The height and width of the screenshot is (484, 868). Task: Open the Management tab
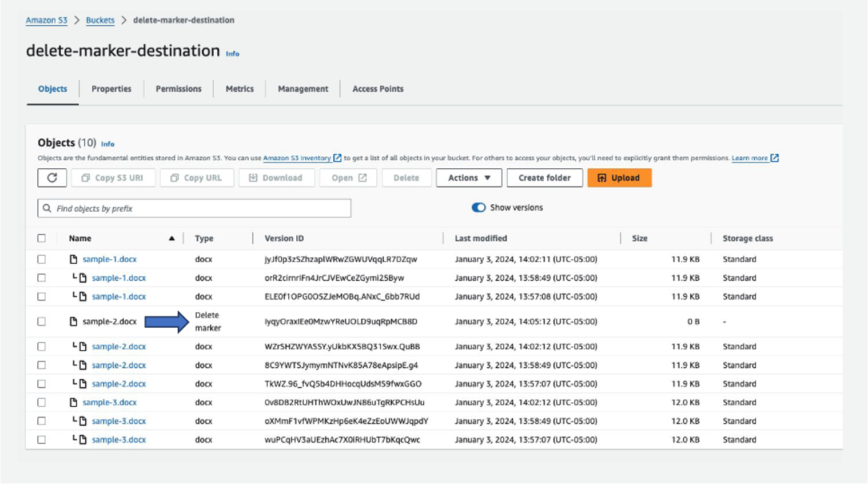pos(303,89)
